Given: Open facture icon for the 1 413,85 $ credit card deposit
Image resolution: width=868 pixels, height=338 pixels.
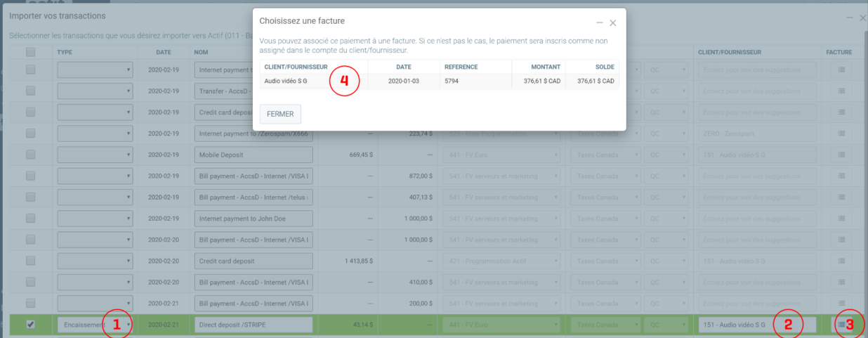Looking at the screenshot, I should point(841,261).
